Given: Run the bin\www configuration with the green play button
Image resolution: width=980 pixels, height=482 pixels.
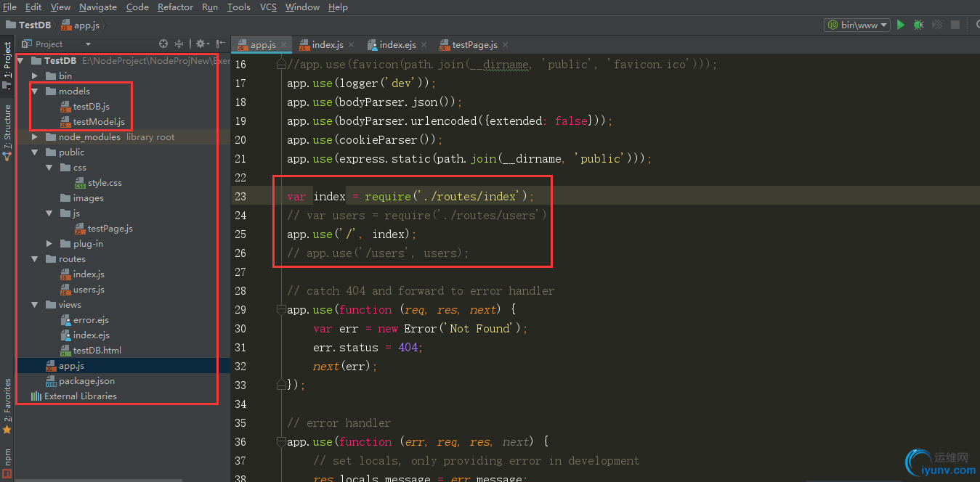Looking at the screenshot, I should pos(901,25).
